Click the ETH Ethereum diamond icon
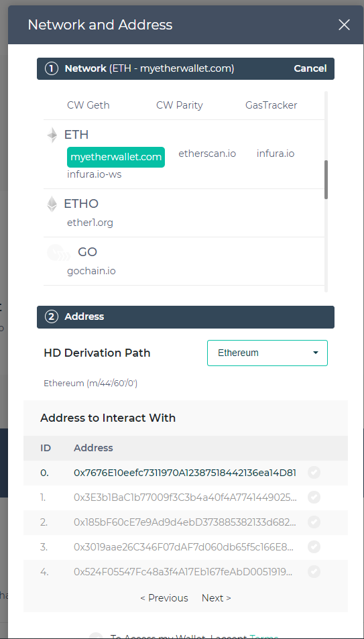The height and width of the screenshot is (639, 364). [52, 135]
